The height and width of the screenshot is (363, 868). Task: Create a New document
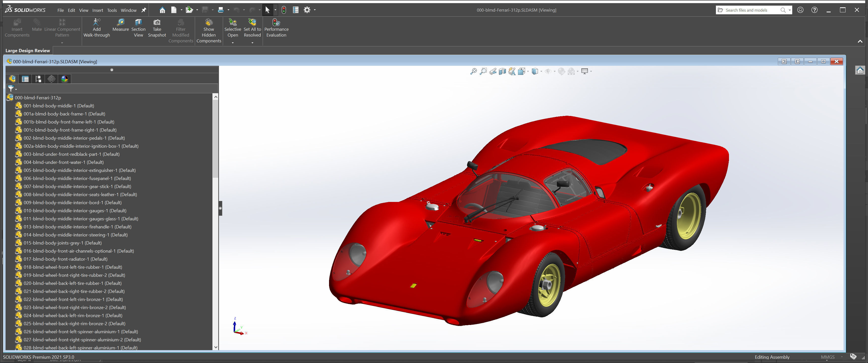coord(174,10)
